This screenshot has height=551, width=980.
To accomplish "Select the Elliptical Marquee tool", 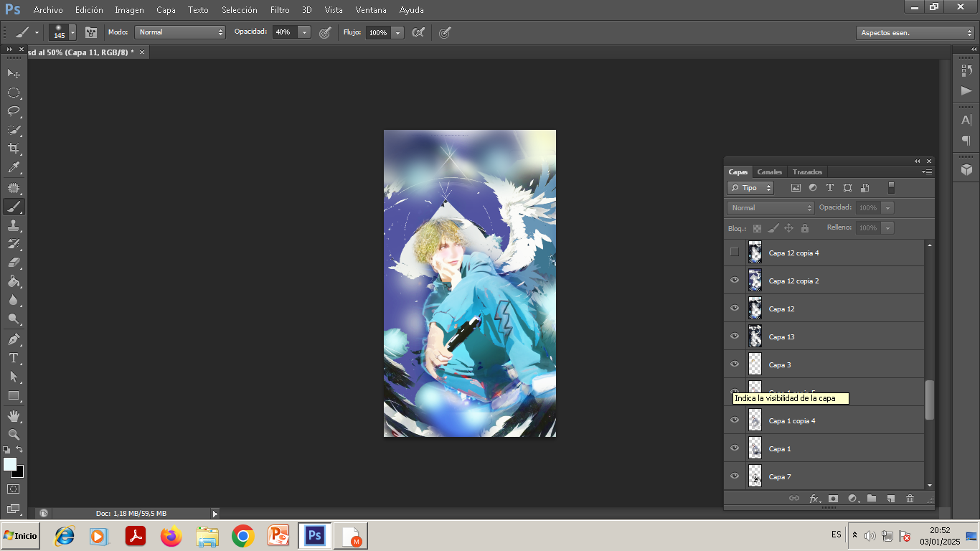I will pos(14,93).
